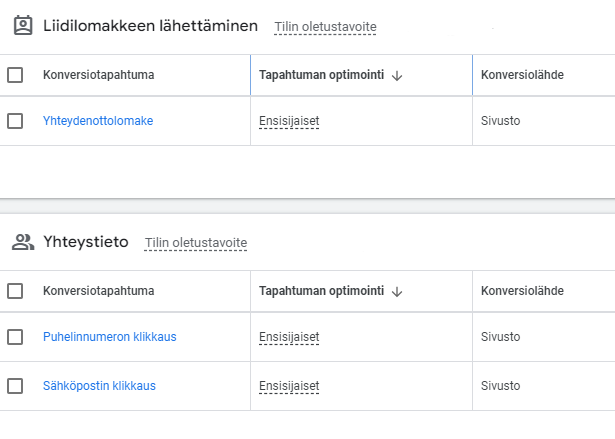
Task: Click the Yhteystieto people icon
Action: point(23,242)
